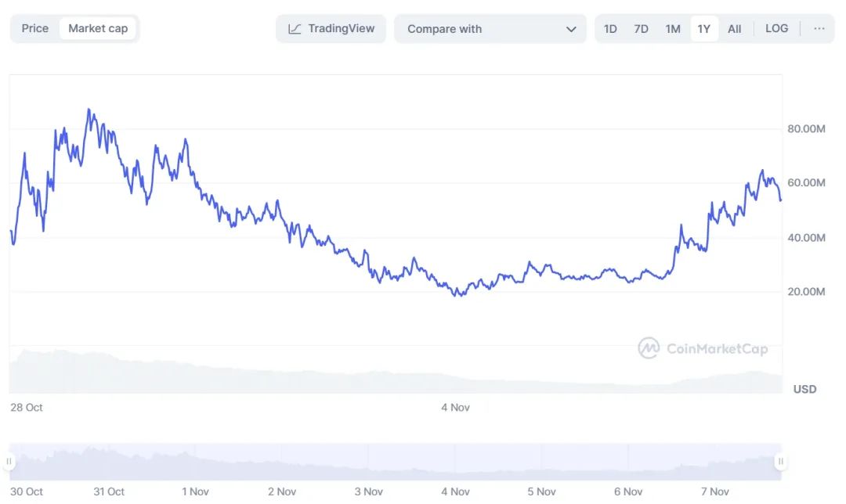This screenshot has height=504, width=846.
Task: Select the 7D time range
Action: pos(641,29)
